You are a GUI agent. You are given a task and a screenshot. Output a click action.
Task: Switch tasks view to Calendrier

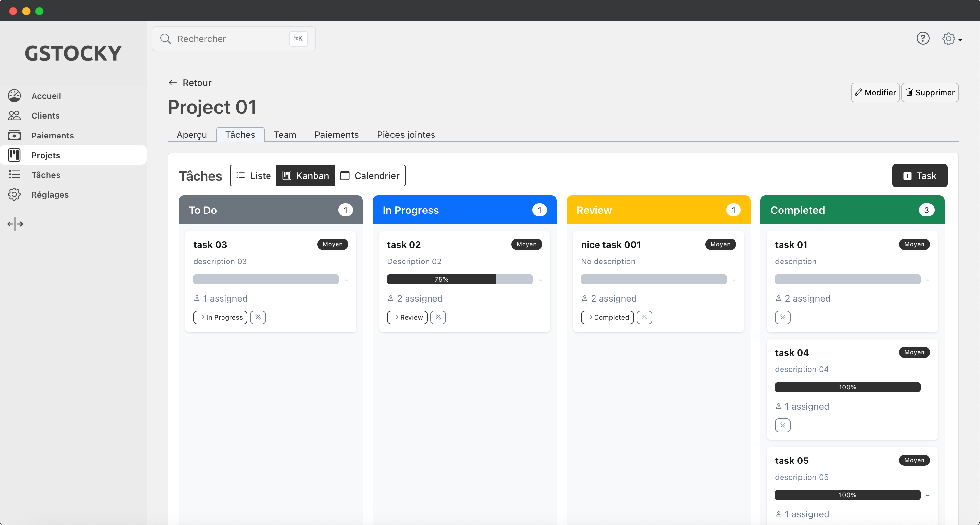click(x=369, y=176)
